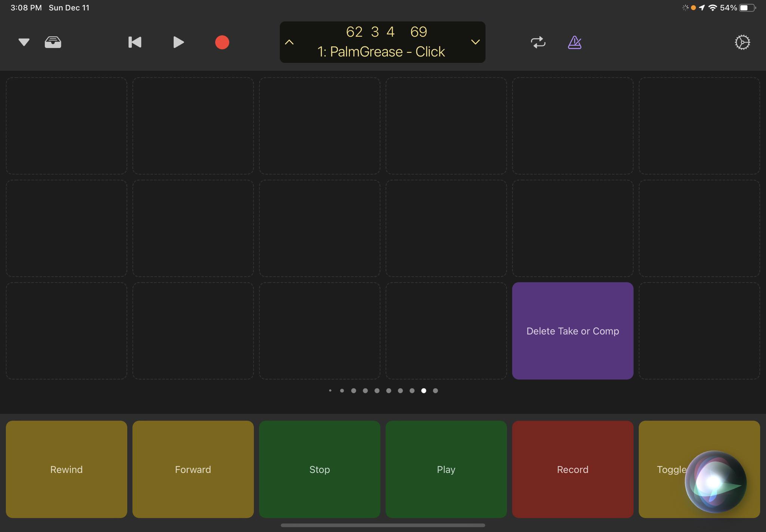This screenshot has width=766, height=532.
Task: Tap the Delete Take or Comp pad
Action: pos(573,331)
